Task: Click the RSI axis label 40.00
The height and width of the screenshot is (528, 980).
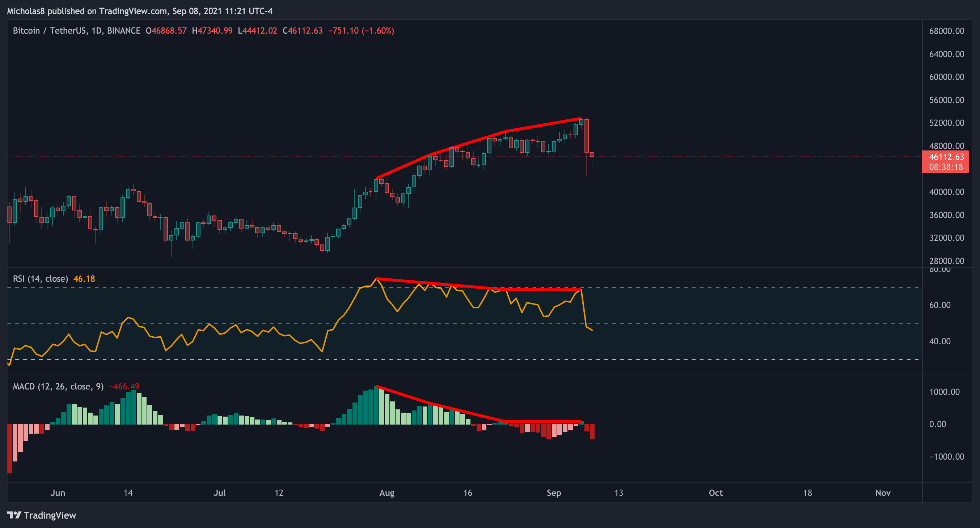Action: (940, 341)
